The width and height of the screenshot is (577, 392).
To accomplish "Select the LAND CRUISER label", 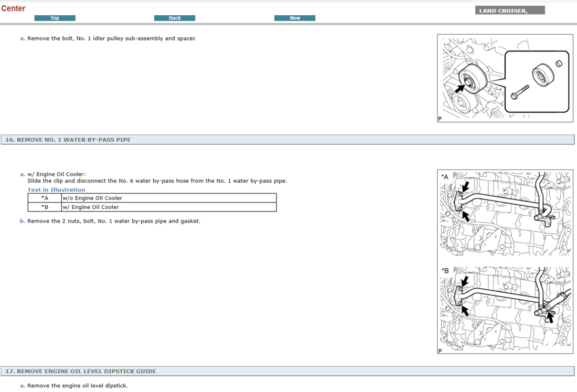I will tap(509, 10).
